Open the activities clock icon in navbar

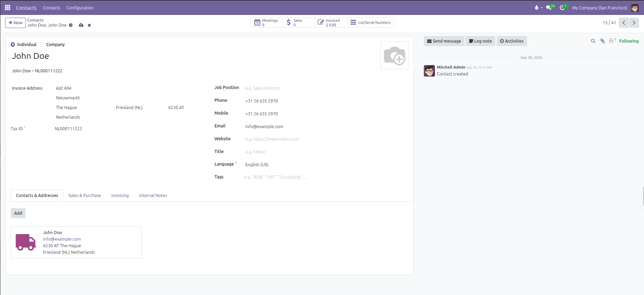point(563,7)
